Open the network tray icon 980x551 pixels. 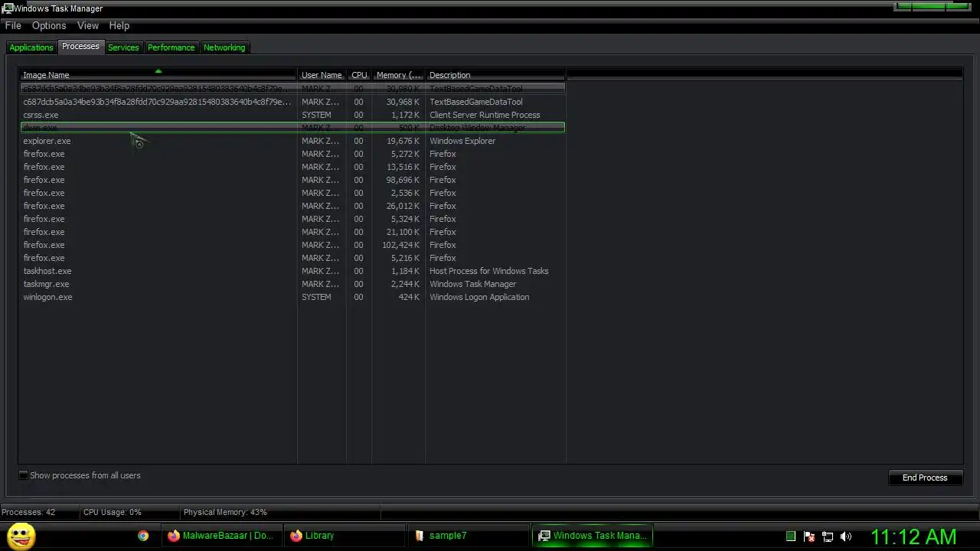point(828,536)
